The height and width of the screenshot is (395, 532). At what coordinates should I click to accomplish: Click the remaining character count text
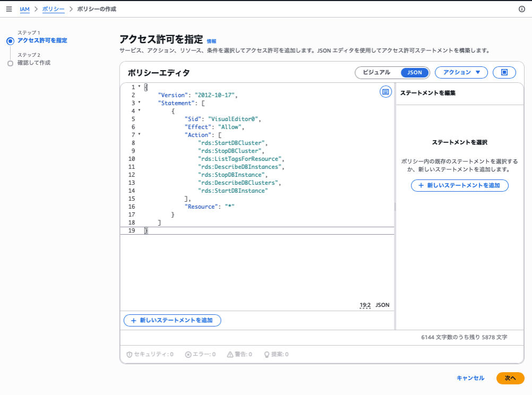(464, 337)
